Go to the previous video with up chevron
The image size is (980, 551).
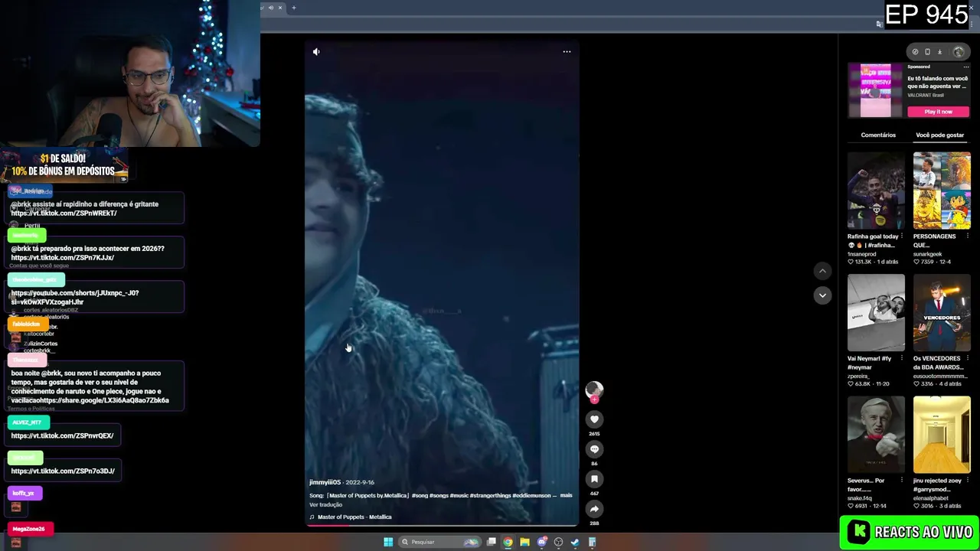[x=822, y=271]
